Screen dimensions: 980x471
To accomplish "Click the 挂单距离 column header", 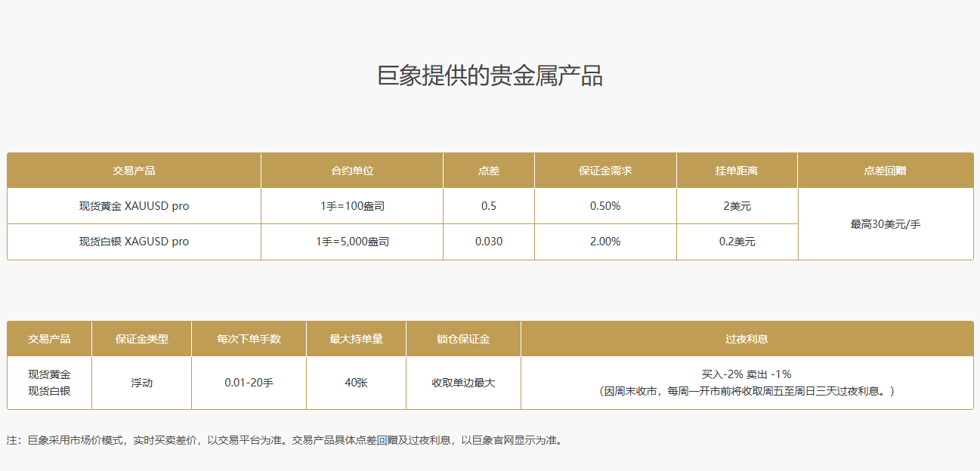I will pyautogui.click(x=737, y=171).
